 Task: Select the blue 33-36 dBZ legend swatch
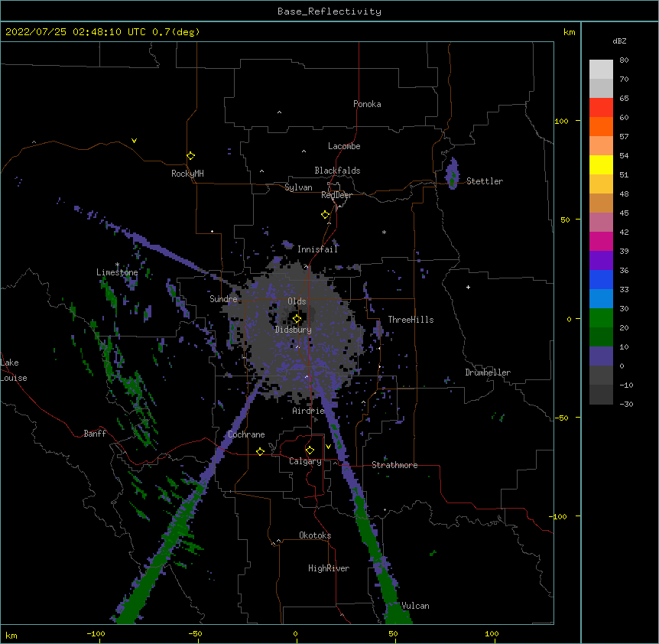601,279
